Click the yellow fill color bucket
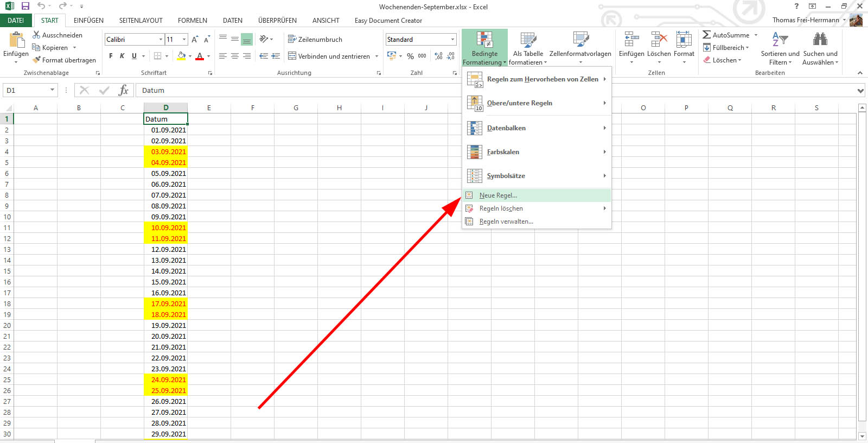868x443 pixels. [x=181, y=56]
